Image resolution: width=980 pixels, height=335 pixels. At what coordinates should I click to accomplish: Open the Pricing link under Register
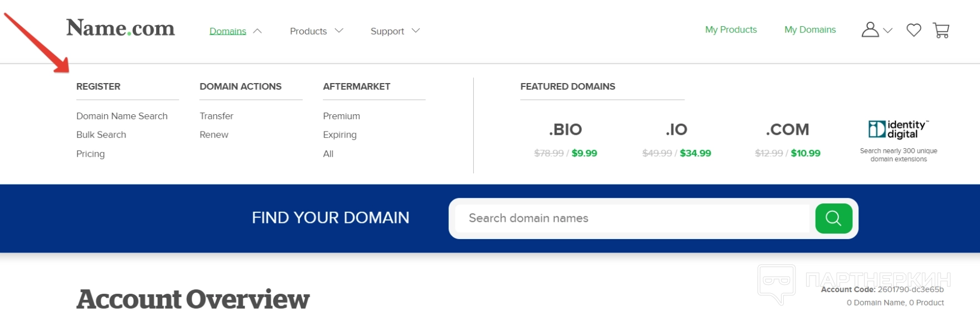[x=90, y=154]
